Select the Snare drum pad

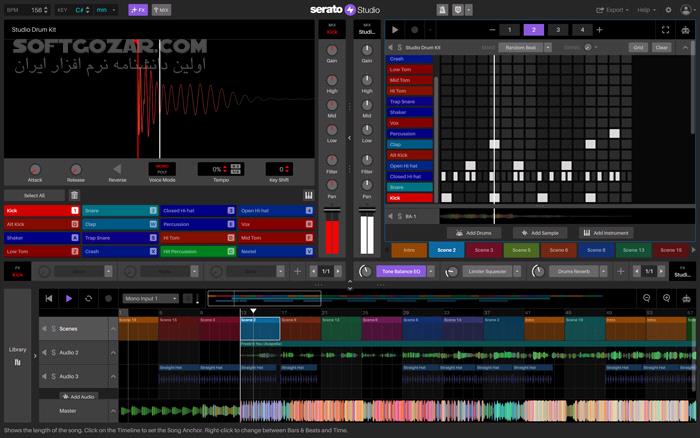[120, 211]
